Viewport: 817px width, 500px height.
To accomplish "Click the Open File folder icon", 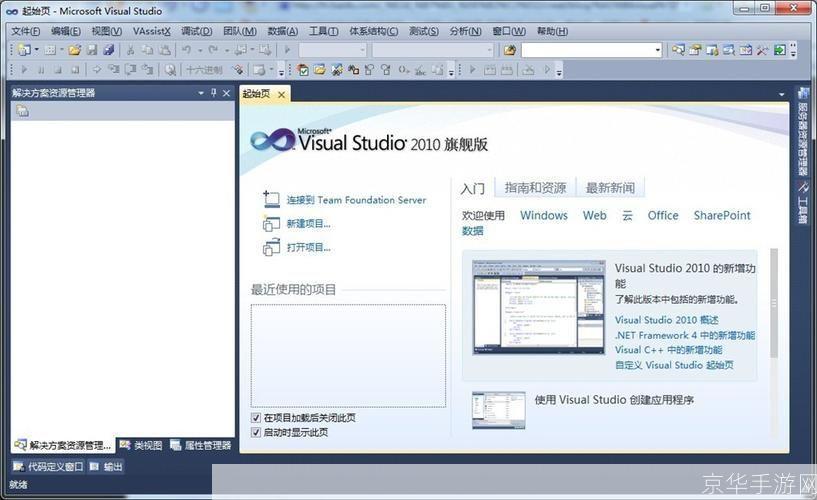I will pos(75,50).
